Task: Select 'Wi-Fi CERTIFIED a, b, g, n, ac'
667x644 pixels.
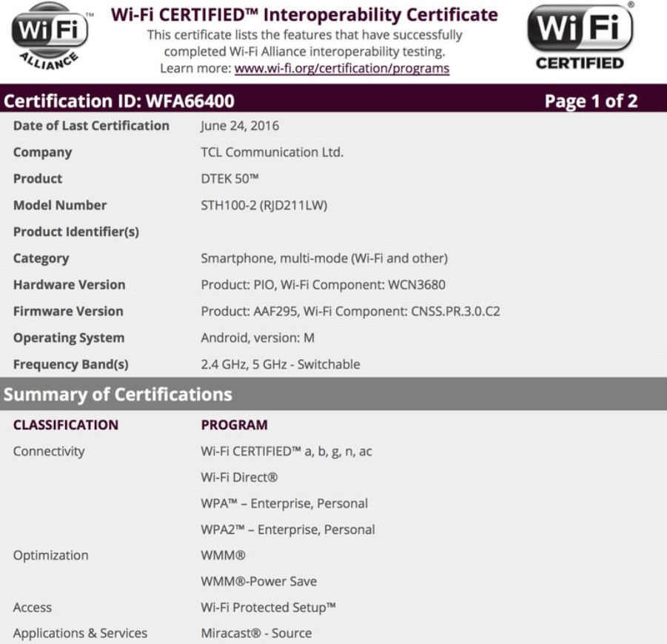Action: coord(286,452)
